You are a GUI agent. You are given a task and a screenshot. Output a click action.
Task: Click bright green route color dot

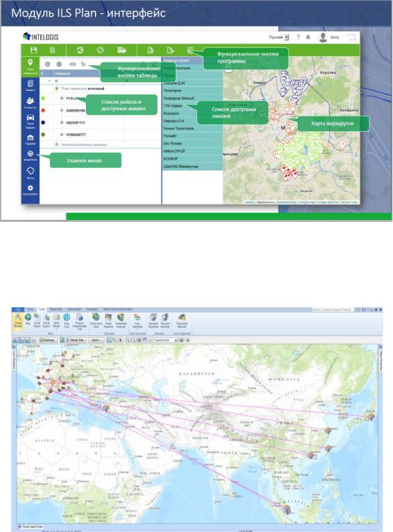click(43, 98)
